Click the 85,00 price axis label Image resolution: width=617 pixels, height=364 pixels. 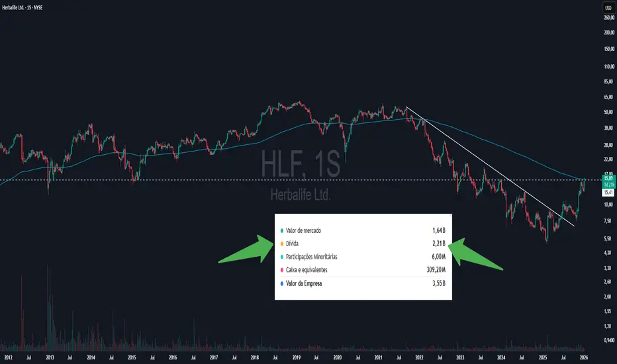tap(609, 82)
